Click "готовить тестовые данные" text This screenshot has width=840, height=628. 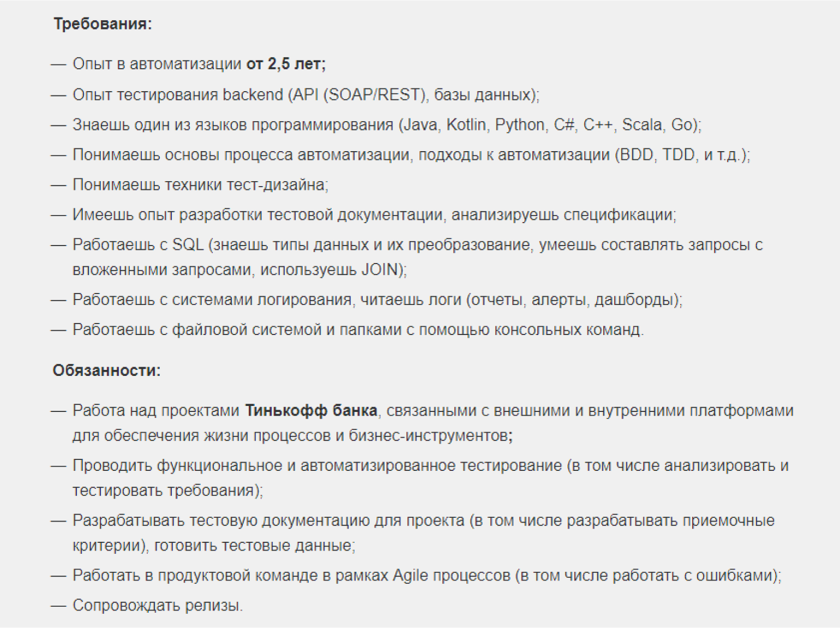point(255,546)
